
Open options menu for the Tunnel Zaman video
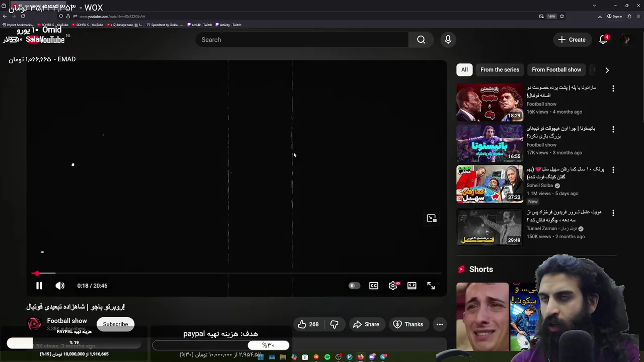(x=613, y=213)
